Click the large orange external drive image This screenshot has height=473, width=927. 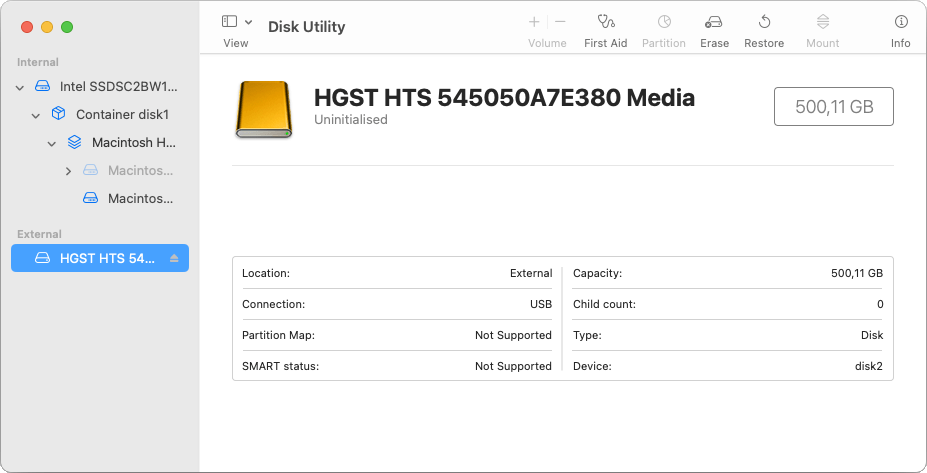point(264,109)
